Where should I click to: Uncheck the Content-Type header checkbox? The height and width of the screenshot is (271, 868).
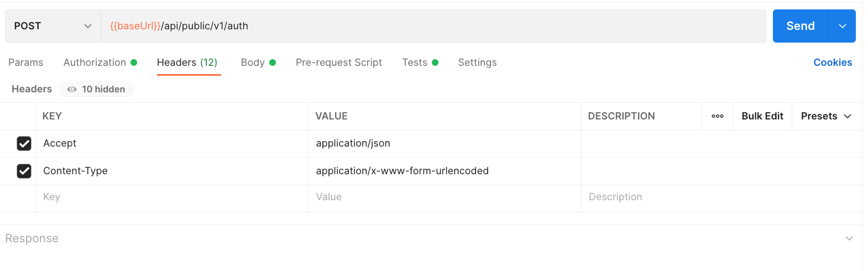coord(24,171)
